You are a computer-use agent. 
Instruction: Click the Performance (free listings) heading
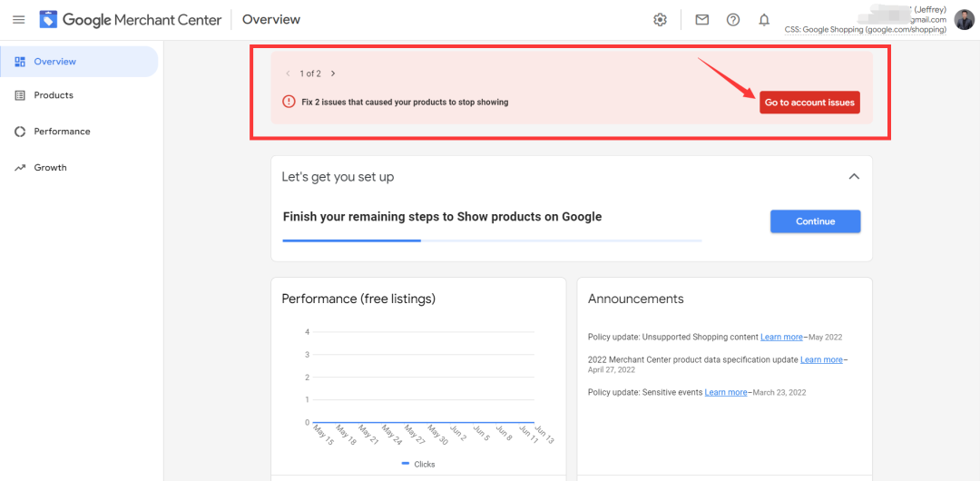tap(358, 299)
